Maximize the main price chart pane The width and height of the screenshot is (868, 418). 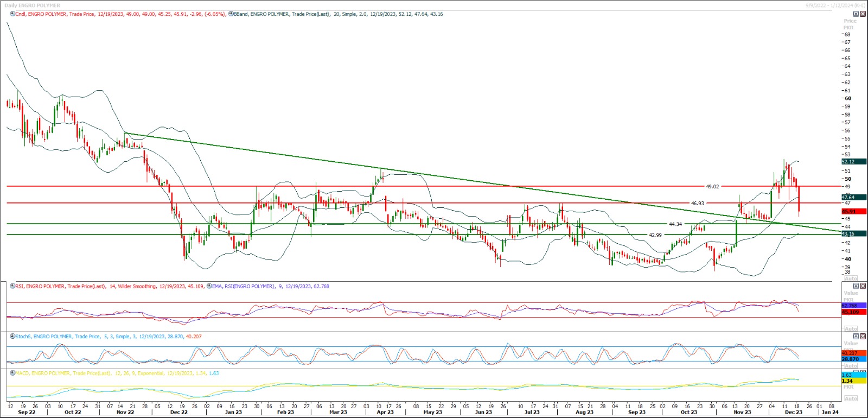(856, 14)
